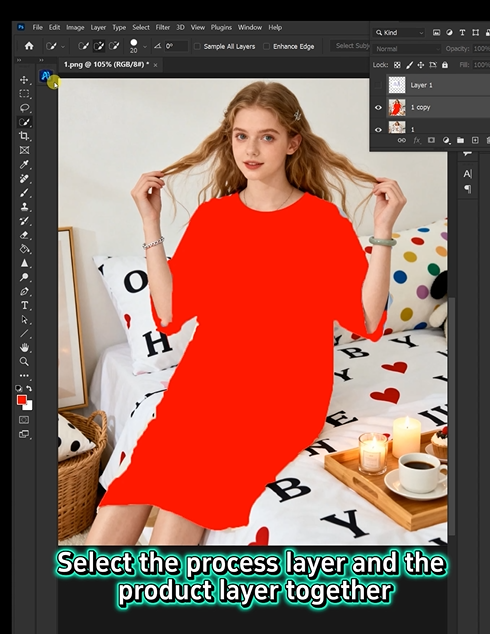Enable the Enhance Edge checkbox

click(x=266, y=46)
